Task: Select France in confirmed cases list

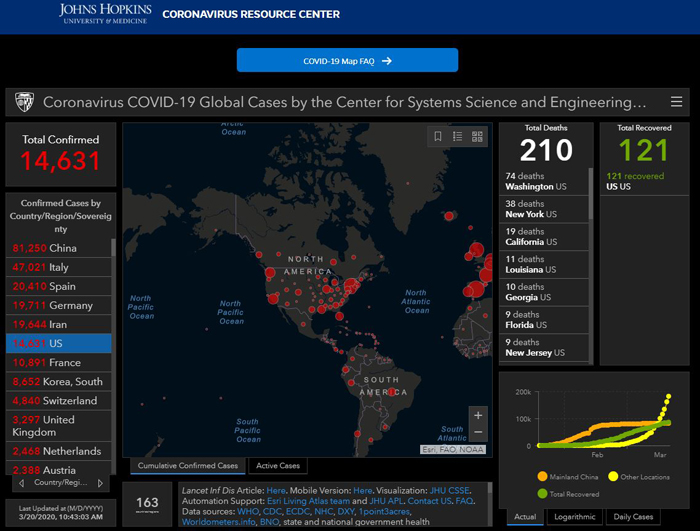Action: pyautogui.click(x=58, y=363)
